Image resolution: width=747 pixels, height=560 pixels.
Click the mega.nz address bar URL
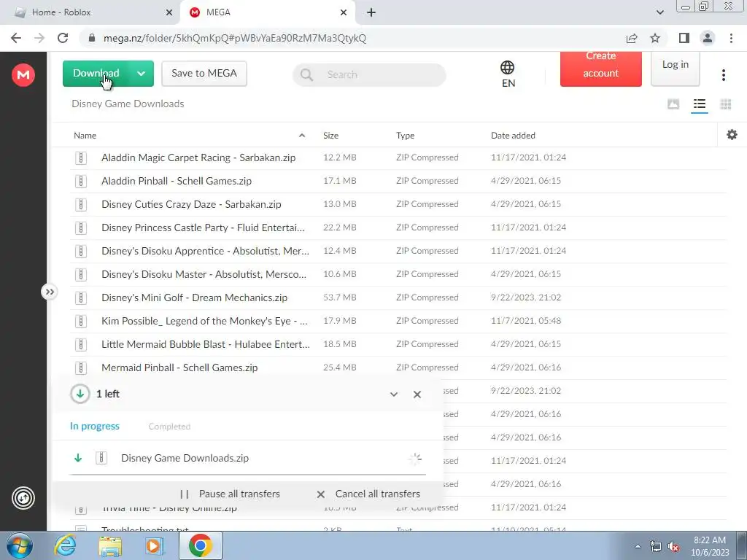pyautogui.click(x=235, y=38)
